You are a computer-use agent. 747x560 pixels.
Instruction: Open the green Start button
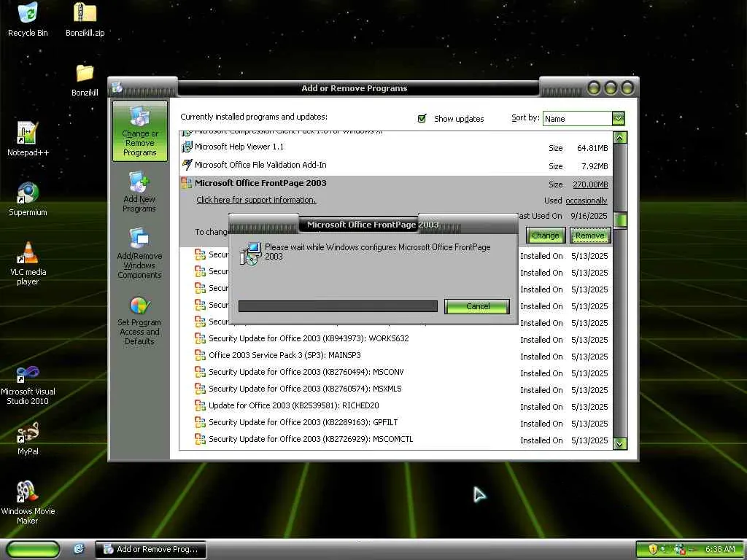click(x=33, y=549)
